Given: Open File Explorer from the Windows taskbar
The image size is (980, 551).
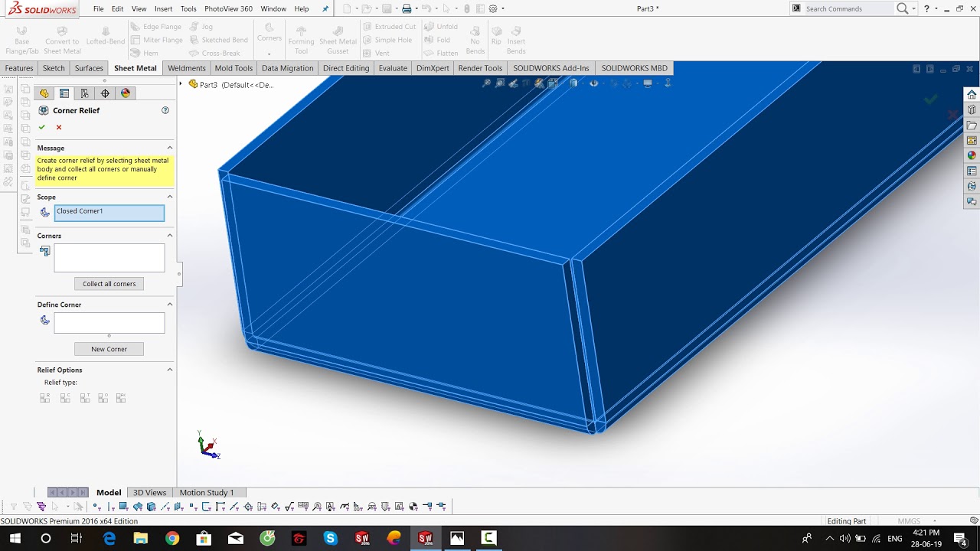Looking at the screenshot, I should click(141, 539).
